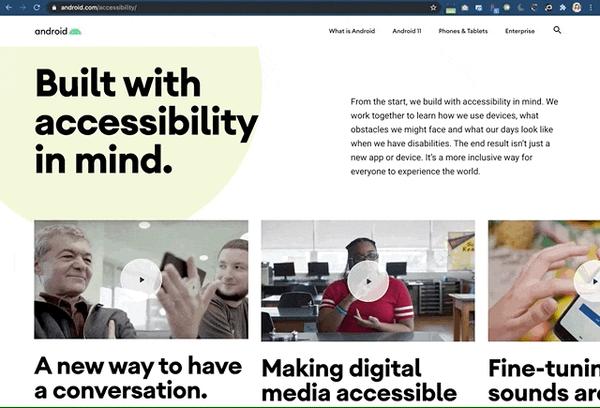
Task: Open the Chrome profile avatar
Action: [577, 7]
